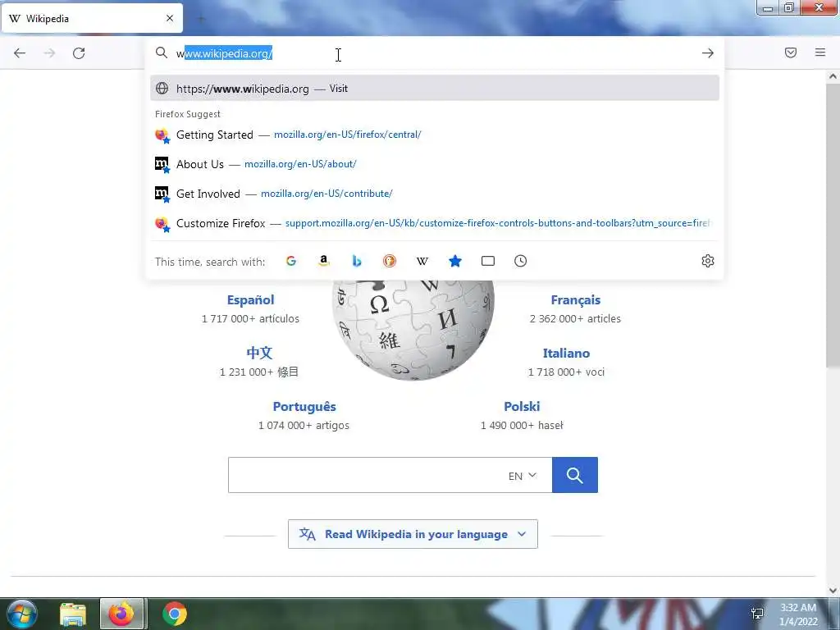This screenshot has width=840, height=630.
Task: Open the Español Wikipedia link
Action: 251,300
